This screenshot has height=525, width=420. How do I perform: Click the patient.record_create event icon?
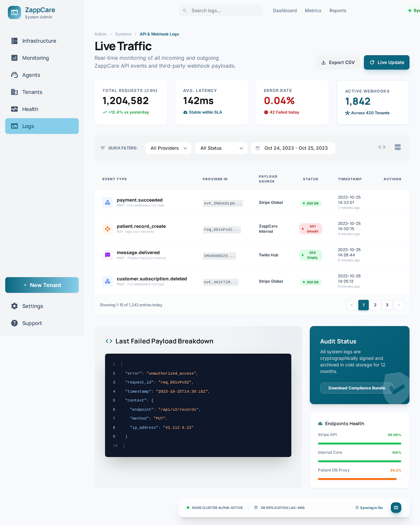(108, 229)
